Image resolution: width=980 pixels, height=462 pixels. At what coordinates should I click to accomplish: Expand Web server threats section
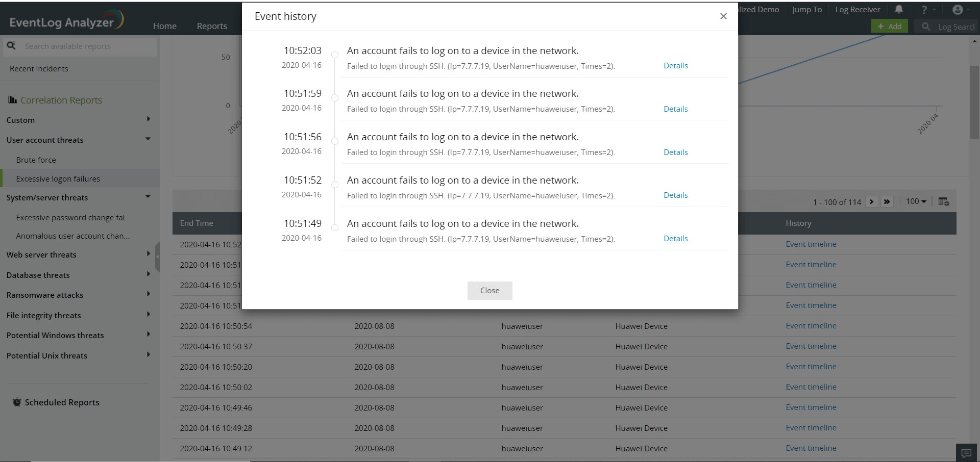[x=148, y=254]
